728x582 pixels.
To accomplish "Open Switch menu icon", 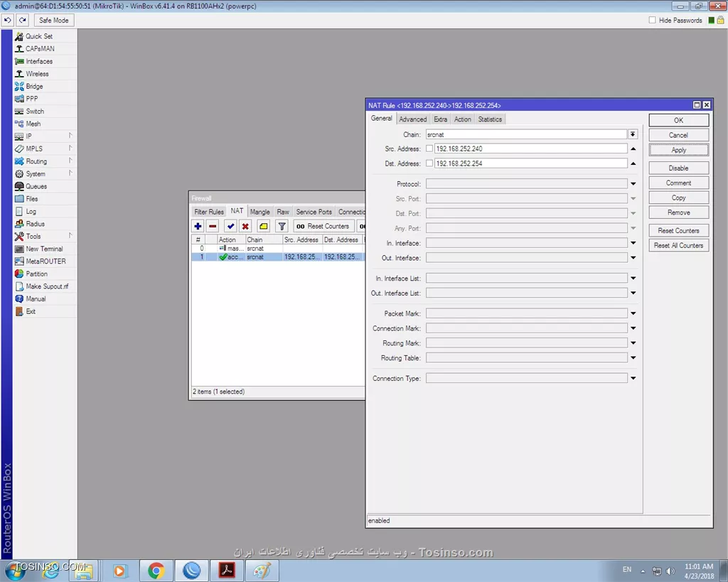I will 19,112.
